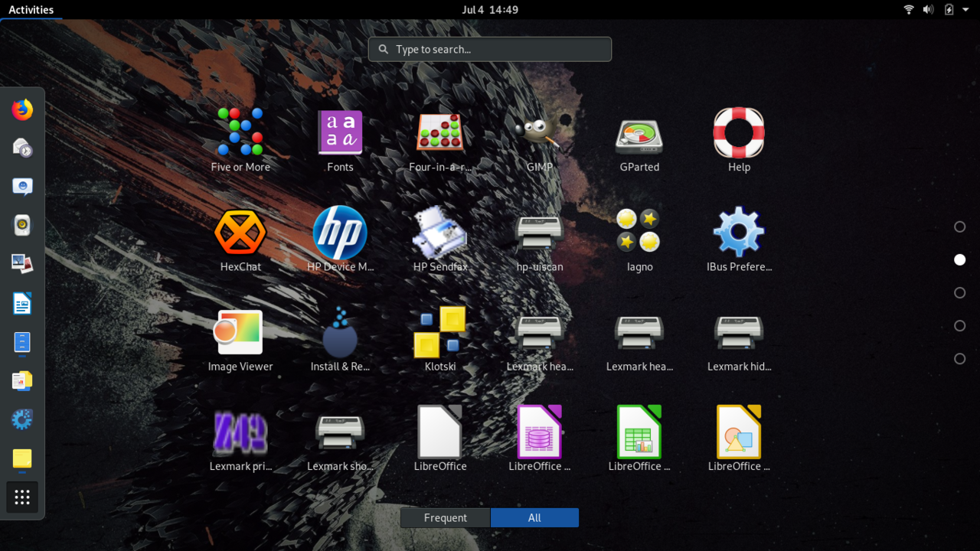Image resolution: width=980 pixels, height=551 pixels.
Task: Open LibreOffice Calc green spreadsheet icon
Action: [x=639, y=439]
